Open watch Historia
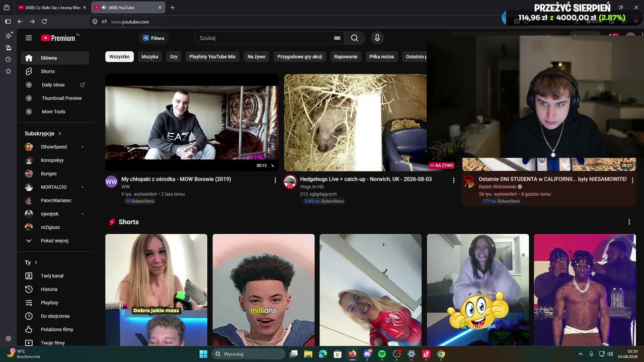 pos(55,289)
